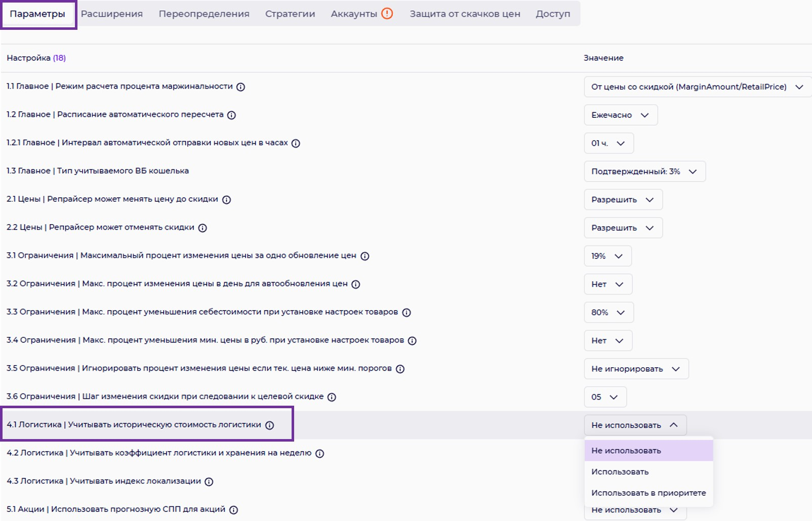
Task: Open the 'Ежечасно' schedule dropdown
Action: click(x=621, y=115)
